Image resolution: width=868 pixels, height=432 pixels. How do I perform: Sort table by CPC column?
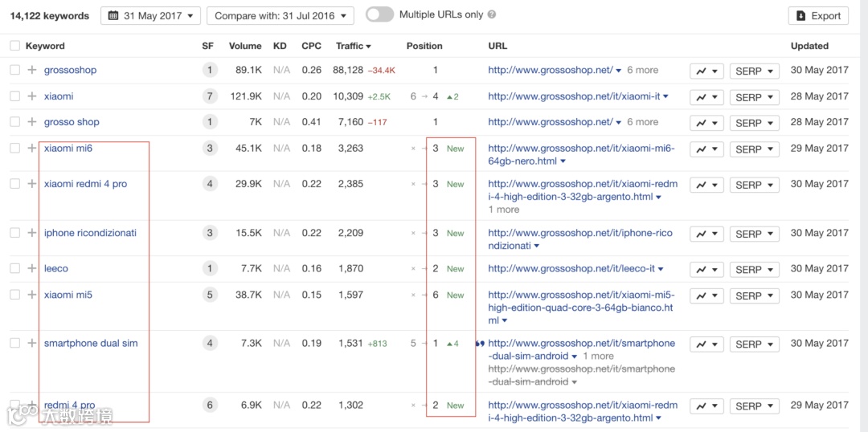tap(311, 46)
